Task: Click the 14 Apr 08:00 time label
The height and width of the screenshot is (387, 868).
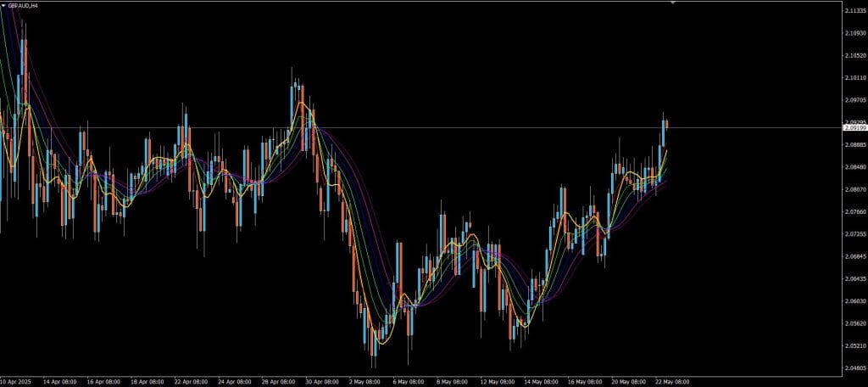Action: [60, 382]
